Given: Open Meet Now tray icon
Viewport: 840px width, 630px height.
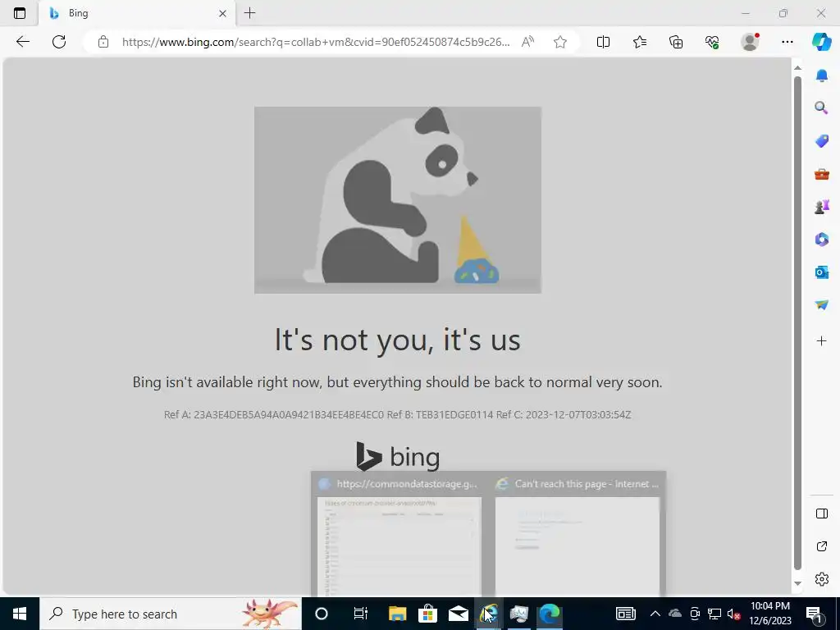Looking at the screenshot, I should [695, 614].
